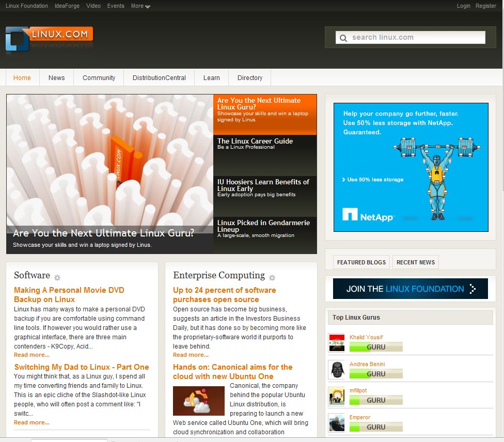
Task: Select Linux Picked in Gendarmerie slide
Action: pyautogui.click(x=265, y=235)
